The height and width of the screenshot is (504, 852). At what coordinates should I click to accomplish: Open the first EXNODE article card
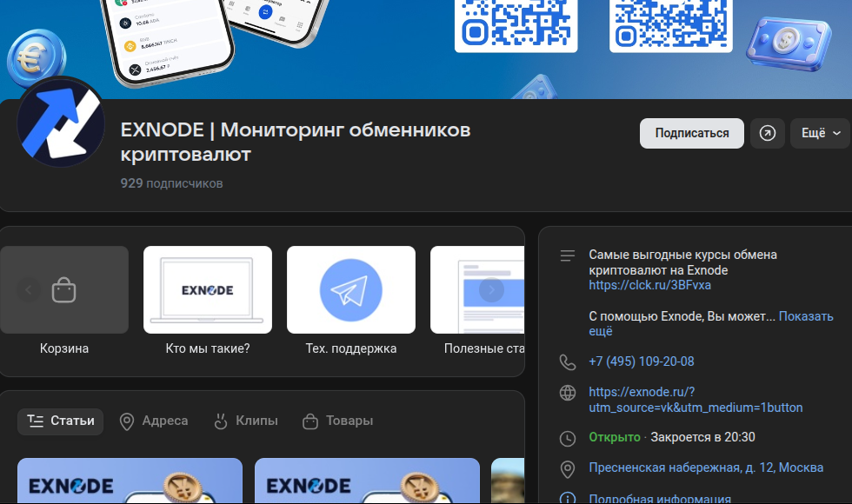pyautogui.click(x=130, y=481)
